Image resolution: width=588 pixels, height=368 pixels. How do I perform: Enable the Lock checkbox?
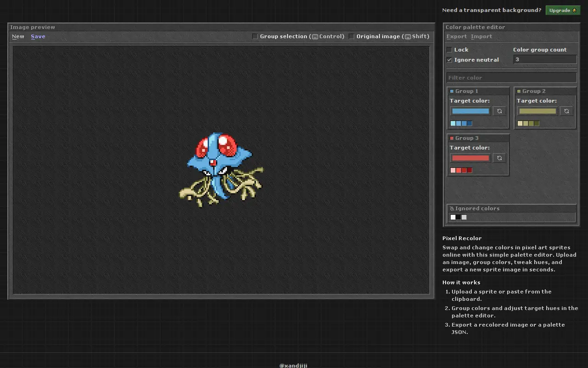[x=449, y=50]
